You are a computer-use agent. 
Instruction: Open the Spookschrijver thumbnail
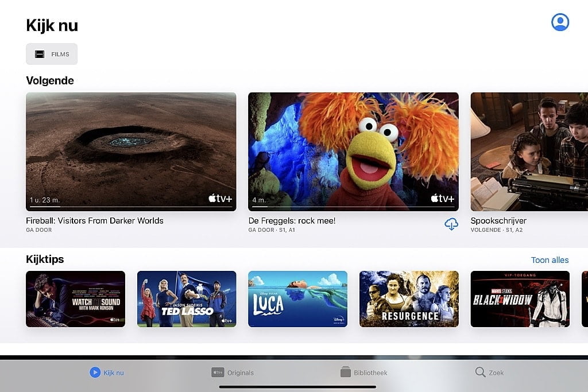tap(529, 152)
